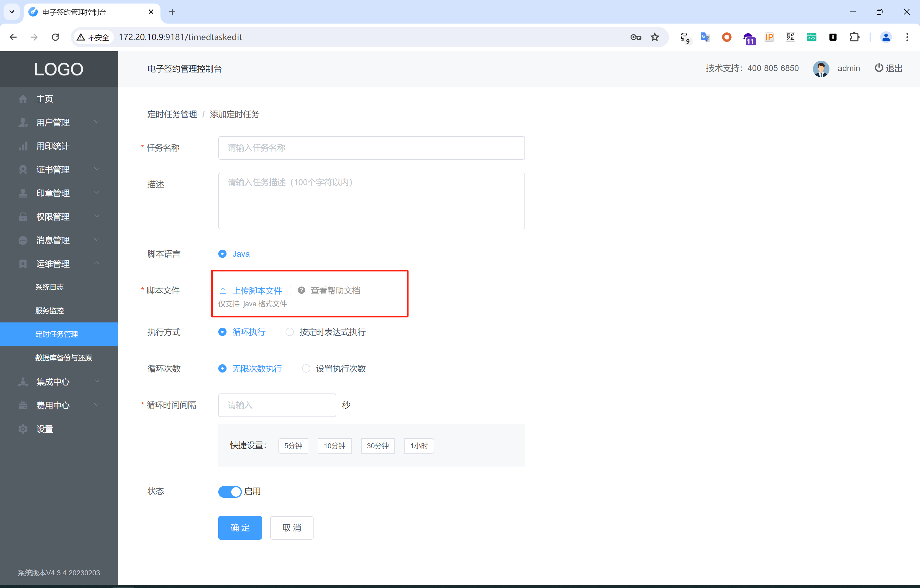The height and width of the screenshot is (588, 920).
Task: Open the 数据库备份与还原 submenu item
Action: tap(63, 358)
